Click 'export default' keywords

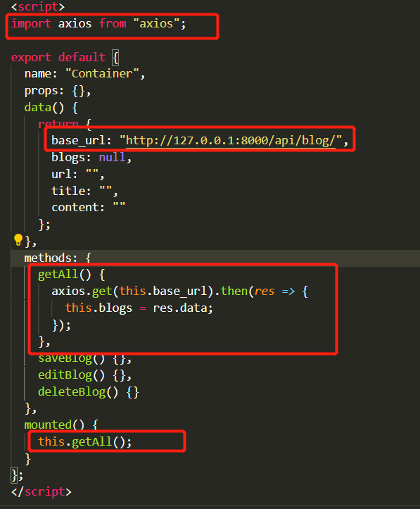coord(58,57)
